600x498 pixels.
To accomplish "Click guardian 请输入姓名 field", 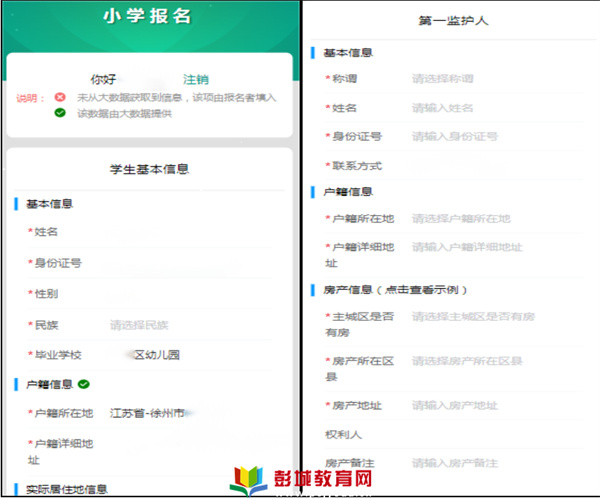I will click(x=442, y=108).
